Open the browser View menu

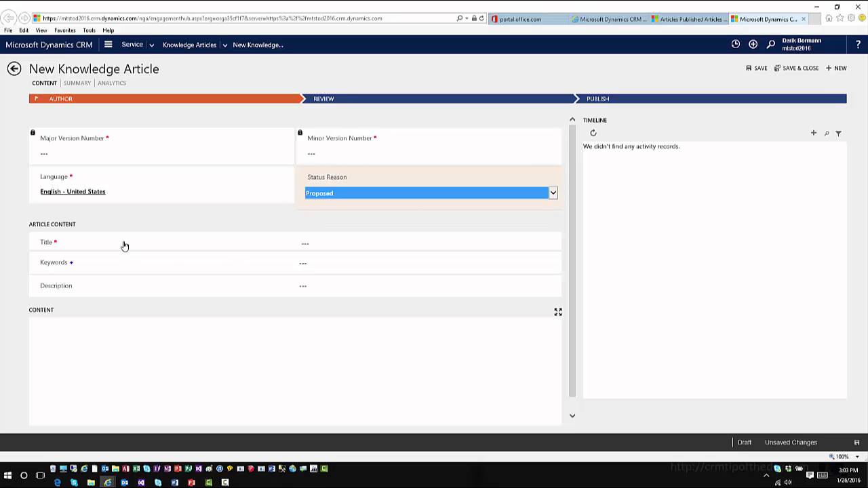(x=41, y=30)
